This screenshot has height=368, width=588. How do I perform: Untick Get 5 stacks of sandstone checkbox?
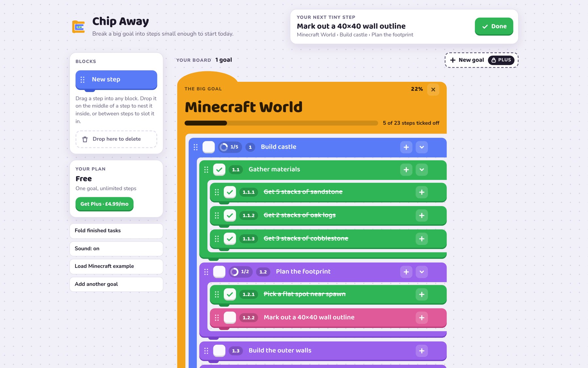pos(230,192)
